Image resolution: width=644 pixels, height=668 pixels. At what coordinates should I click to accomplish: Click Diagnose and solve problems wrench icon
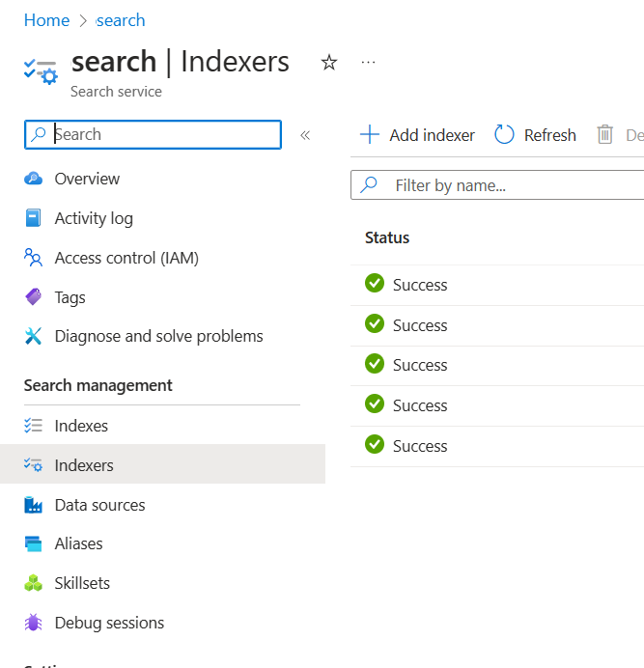tap(34, 336)
